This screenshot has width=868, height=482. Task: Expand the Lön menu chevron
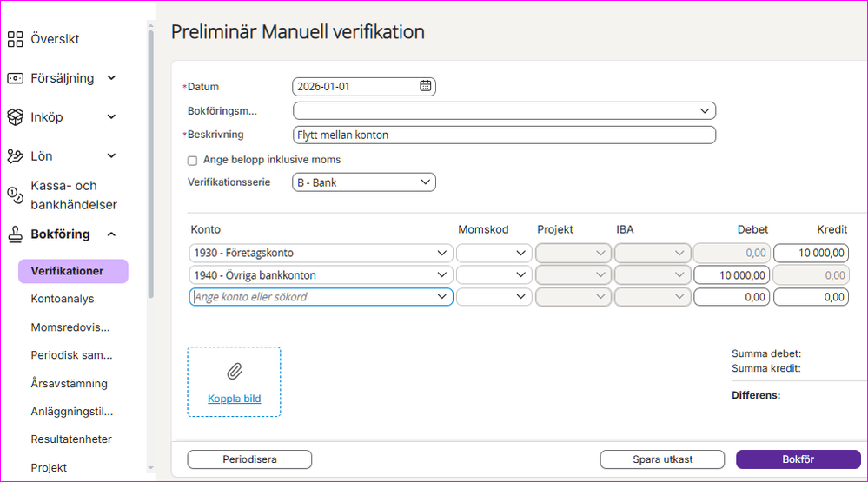111,155
